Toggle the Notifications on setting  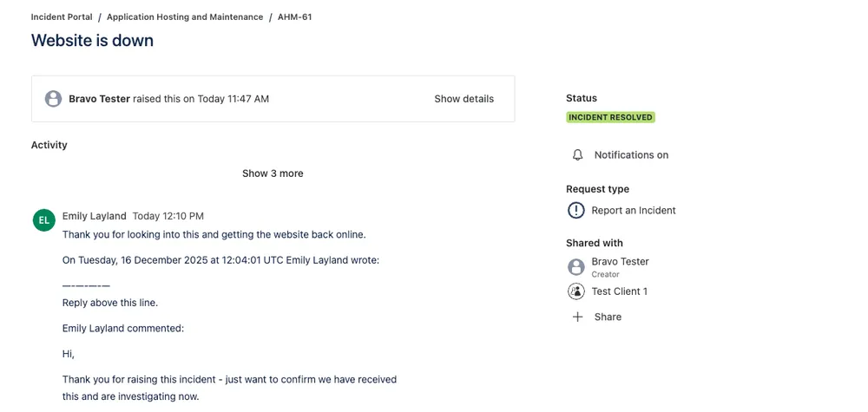point(631,155)
